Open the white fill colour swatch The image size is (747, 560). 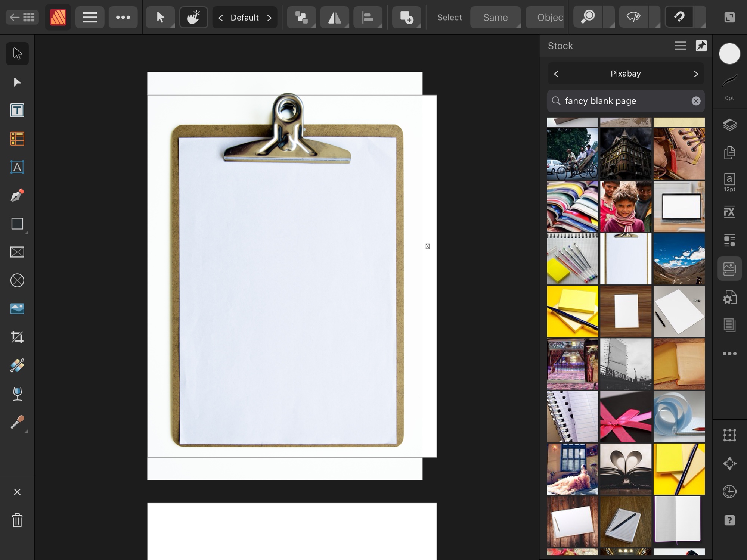[x=729, y=54]
